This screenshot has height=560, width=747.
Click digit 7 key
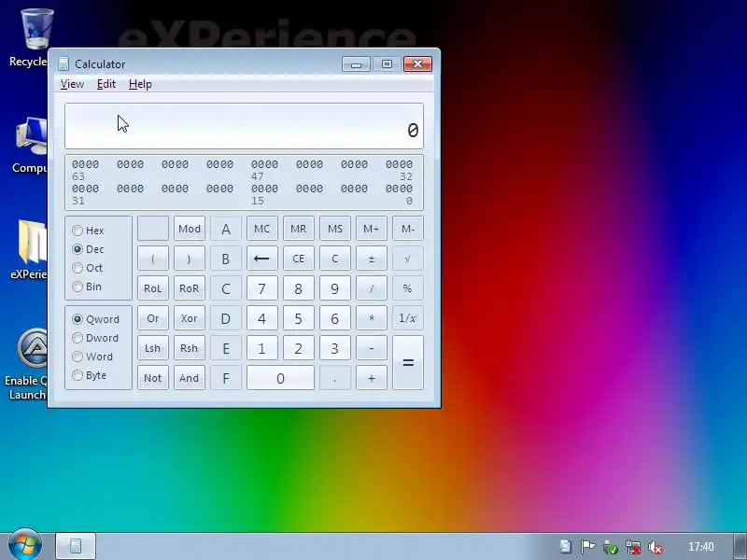point(262,288)
